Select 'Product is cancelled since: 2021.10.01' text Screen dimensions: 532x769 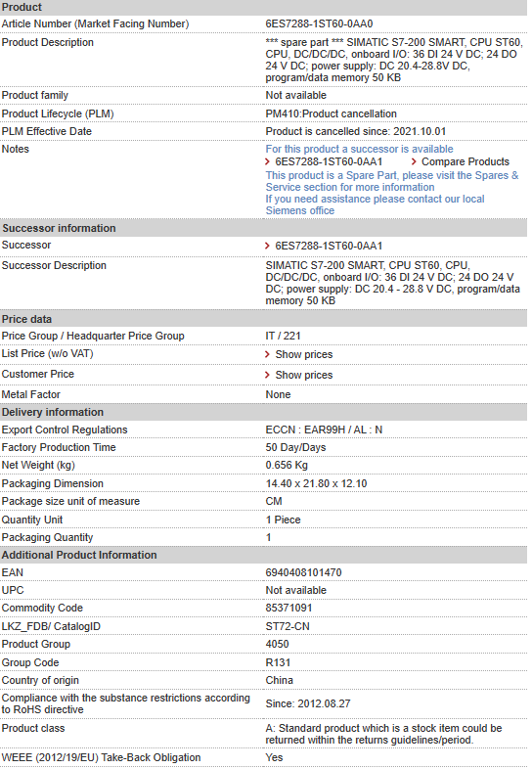[356, 131]
